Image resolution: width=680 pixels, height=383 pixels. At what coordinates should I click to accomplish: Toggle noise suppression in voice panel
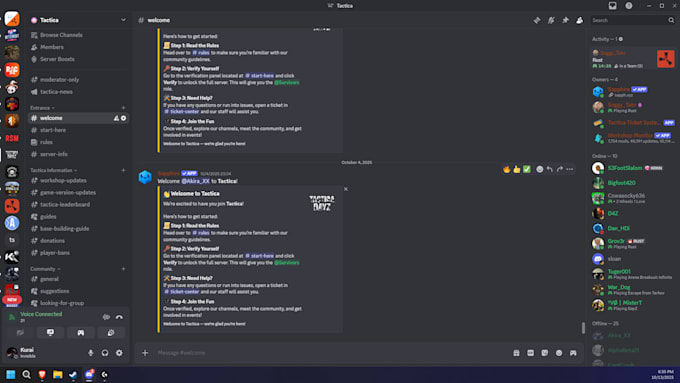[106, 317]
